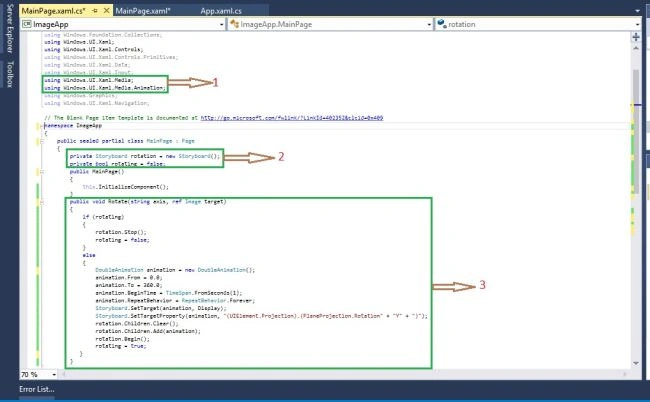Open the Server Explorer side panel
The height and width of the screenshot is (402, 650).
click(10, 29)
